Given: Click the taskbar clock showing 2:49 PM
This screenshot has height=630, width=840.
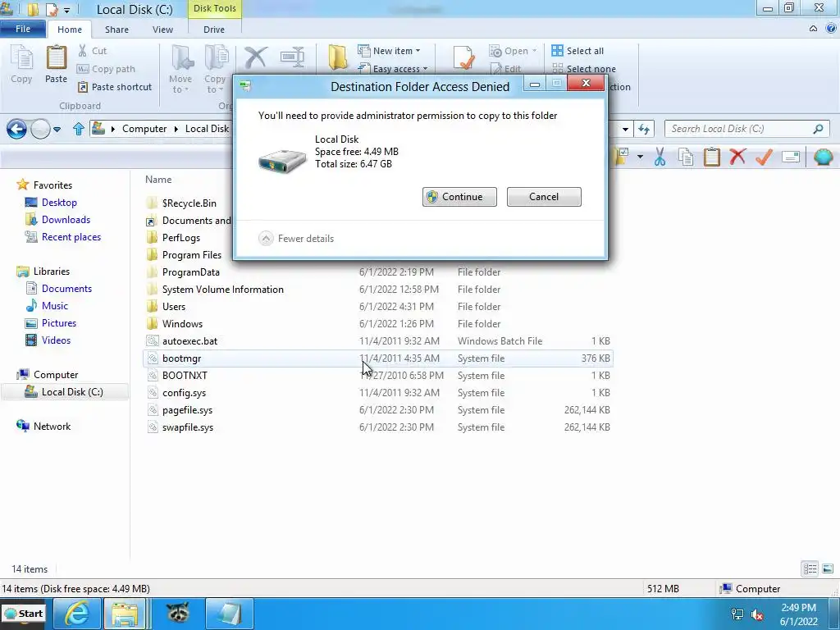Looking at the screenshot, I should coord(799,614).
